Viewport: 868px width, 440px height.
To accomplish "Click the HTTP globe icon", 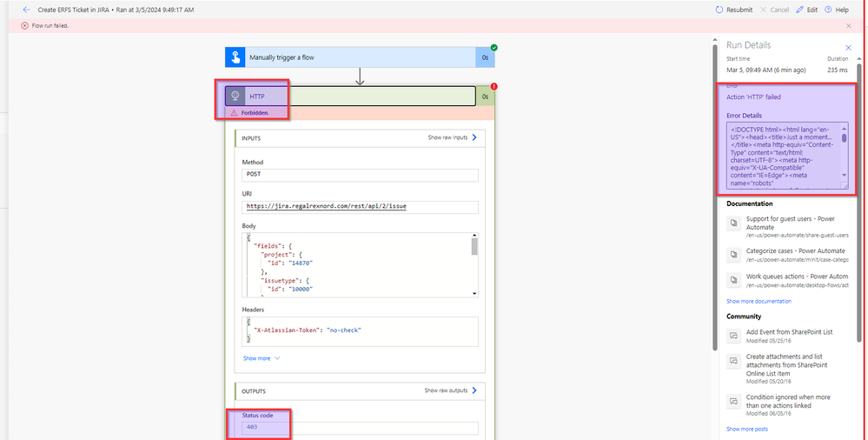I will coord(235,97).
